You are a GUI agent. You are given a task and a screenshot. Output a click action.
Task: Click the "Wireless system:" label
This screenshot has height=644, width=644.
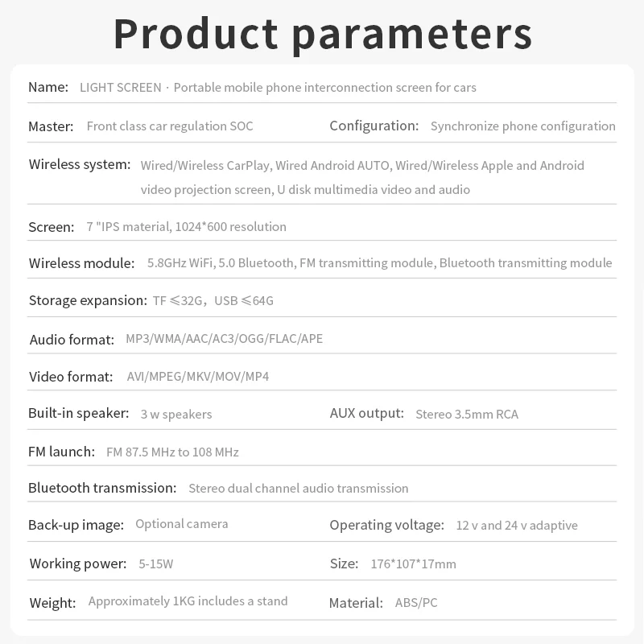[x=80, y=165]
